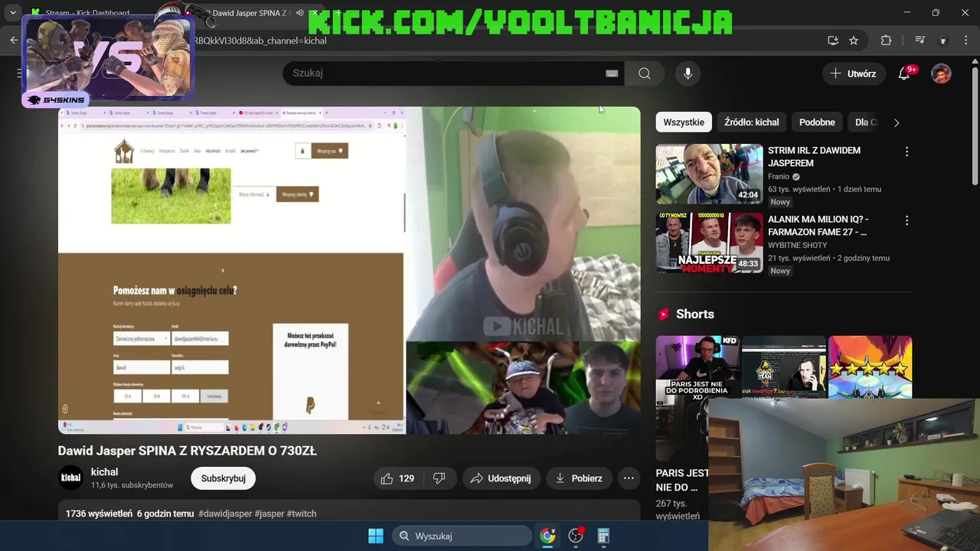
Task: Click the Shorts section logo icon
Action: (663, 314)
